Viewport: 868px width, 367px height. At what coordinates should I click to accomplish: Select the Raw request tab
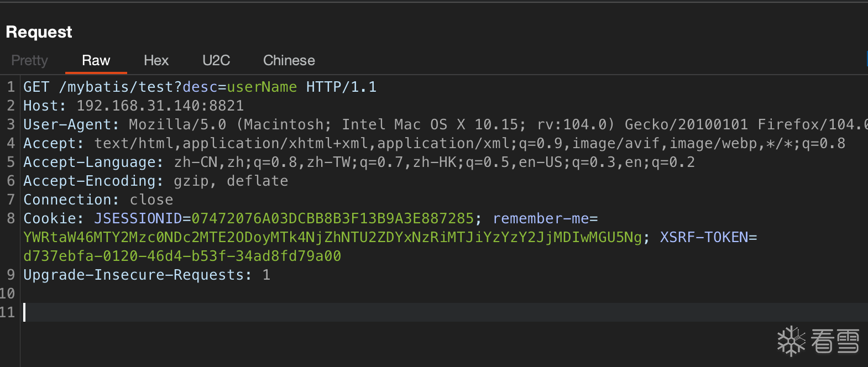click(96, 60)
